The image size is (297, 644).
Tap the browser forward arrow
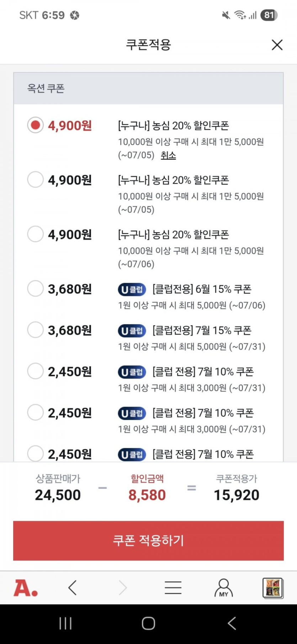(x=123, y=588)
